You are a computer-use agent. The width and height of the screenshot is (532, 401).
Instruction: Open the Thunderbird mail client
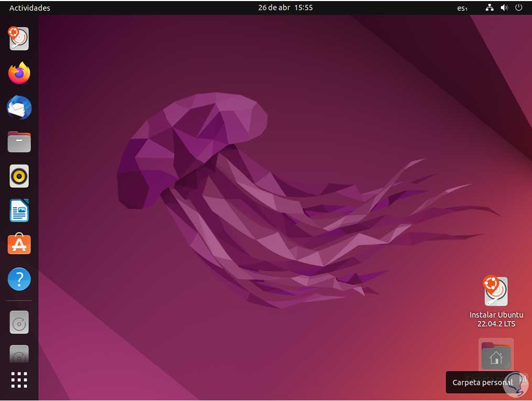click(x=19, y=107)
